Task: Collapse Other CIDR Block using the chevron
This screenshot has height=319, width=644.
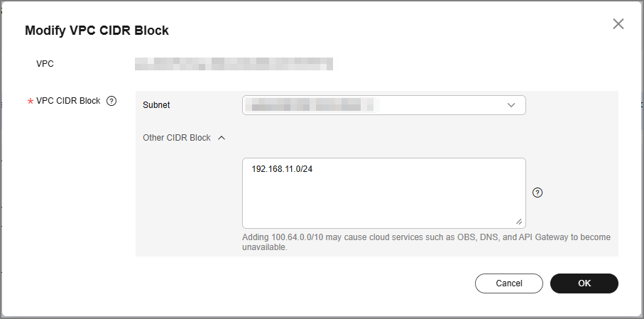Action: [222, 138]
